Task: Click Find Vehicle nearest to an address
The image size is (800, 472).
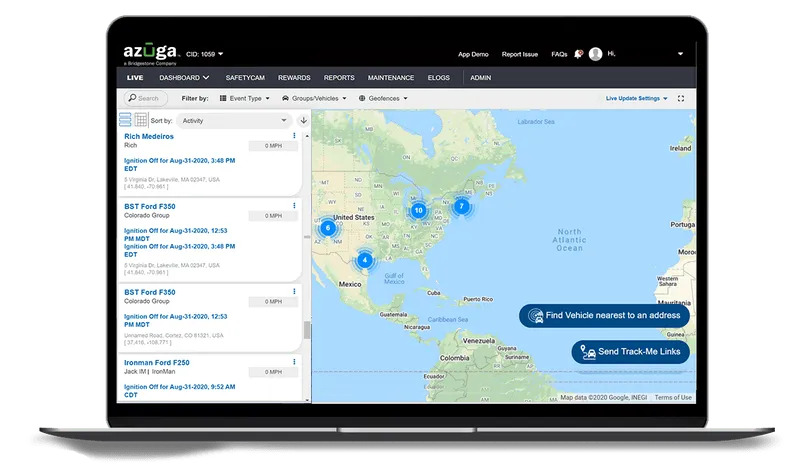Action: 604,316
